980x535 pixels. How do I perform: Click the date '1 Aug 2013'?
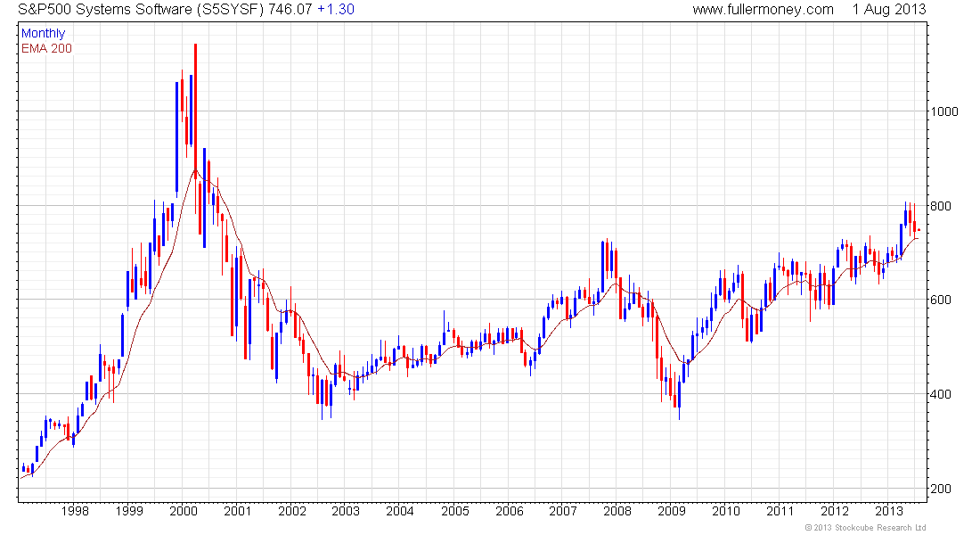tap(889, 10)
